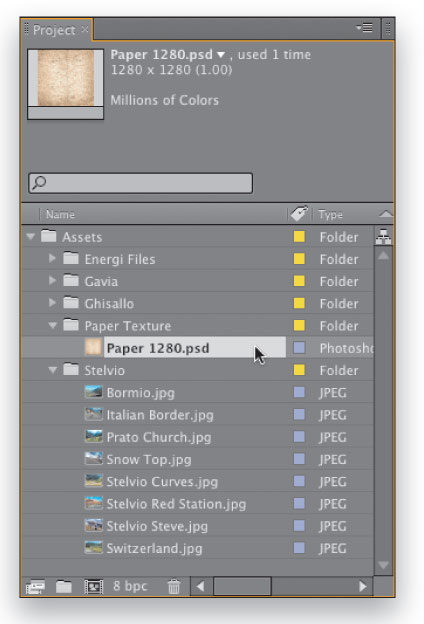Click the lavender label of Bormio.jpg
Viewport: 424px width, 624px height.
pyautogui.click(x=299, y=392)
